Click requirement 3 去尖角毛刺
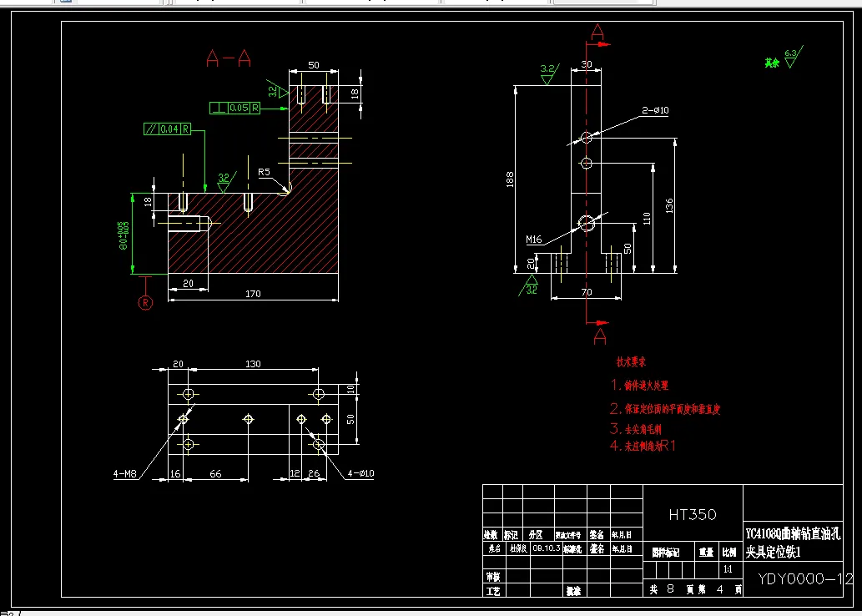The width and height of the screenshot is (862, 616). coord(636,428)
